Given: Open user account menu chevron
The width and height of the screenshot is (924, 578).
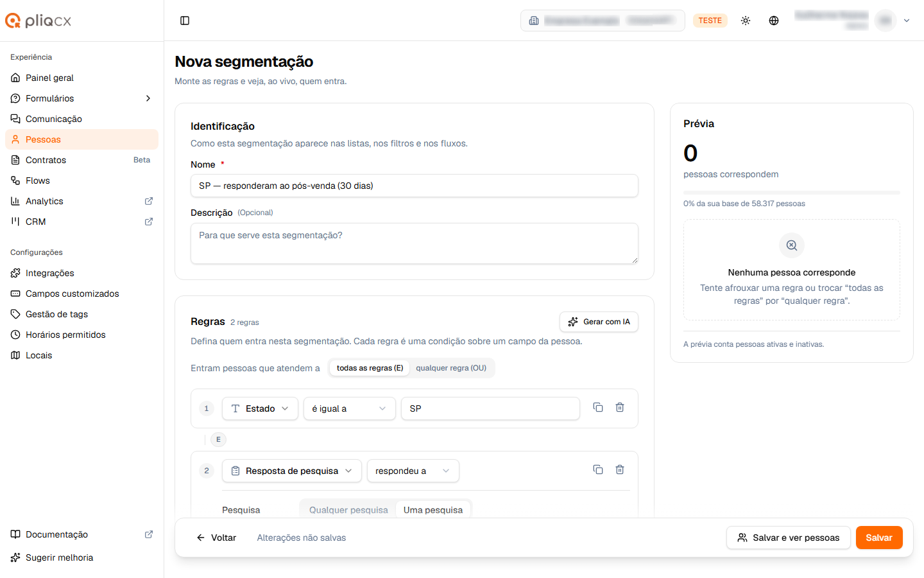Looking at the screenshot, I should click(x=907, y=21).
